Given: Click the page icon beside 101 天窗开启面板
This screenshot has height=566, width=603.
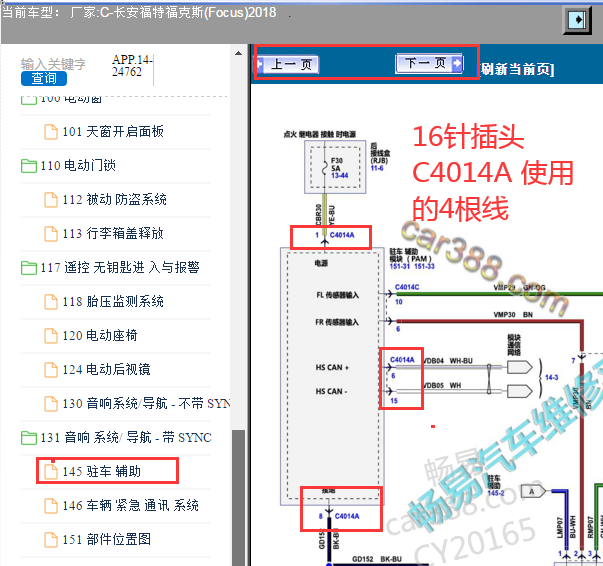Looking at the screenshot, I should pos(51,132).
